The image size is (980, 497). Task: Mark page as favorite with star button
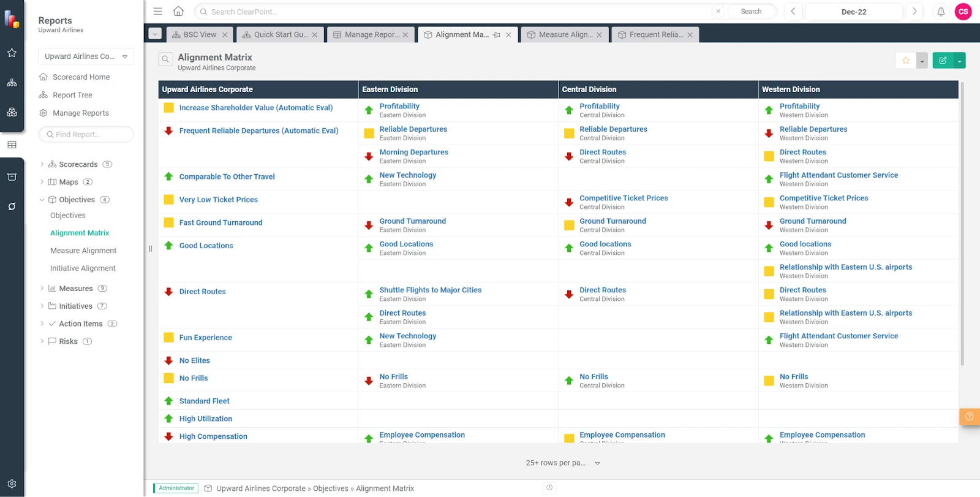pos(906,60)
